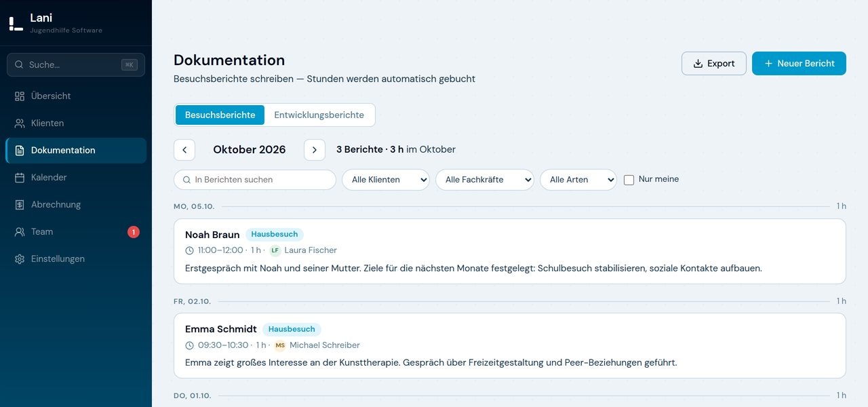
Task: Switch to the Besuchsberichte tab
Action: tap(220, 115)
